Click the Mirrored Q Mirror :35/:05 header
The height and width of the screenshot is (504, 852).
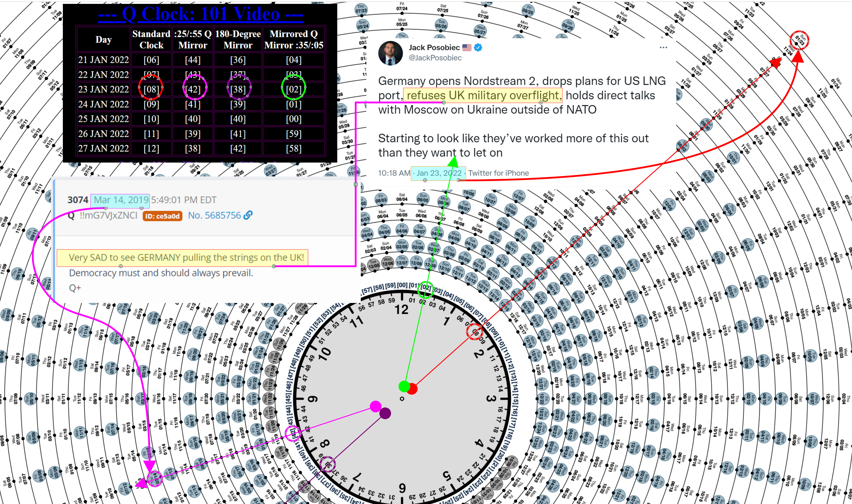(294, 39)
